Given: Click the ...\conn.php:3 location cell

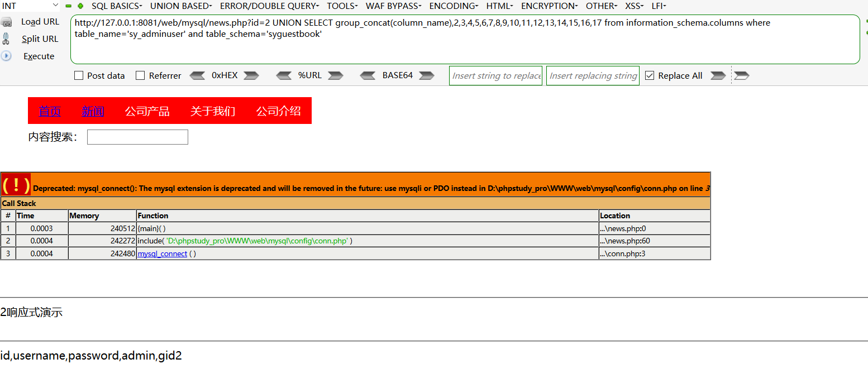Looking at the screenshot, I should [655, 253].
